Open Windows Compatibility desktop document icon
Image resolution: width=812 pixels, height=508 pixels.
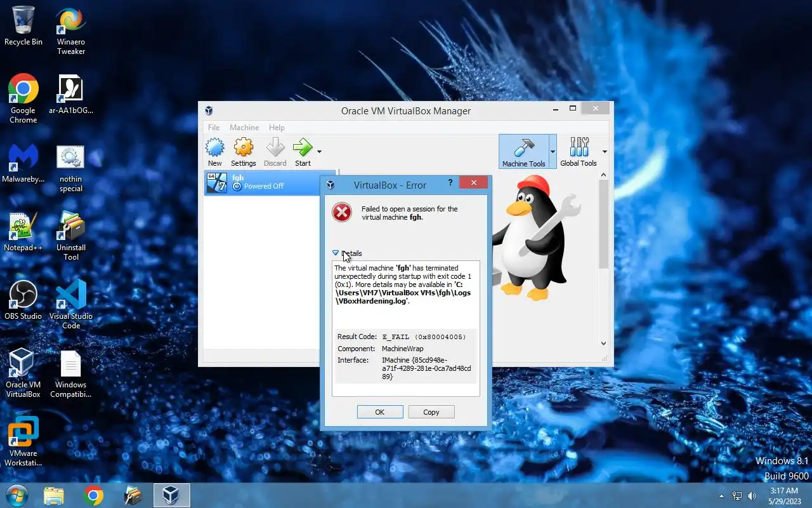pos(71,373)
